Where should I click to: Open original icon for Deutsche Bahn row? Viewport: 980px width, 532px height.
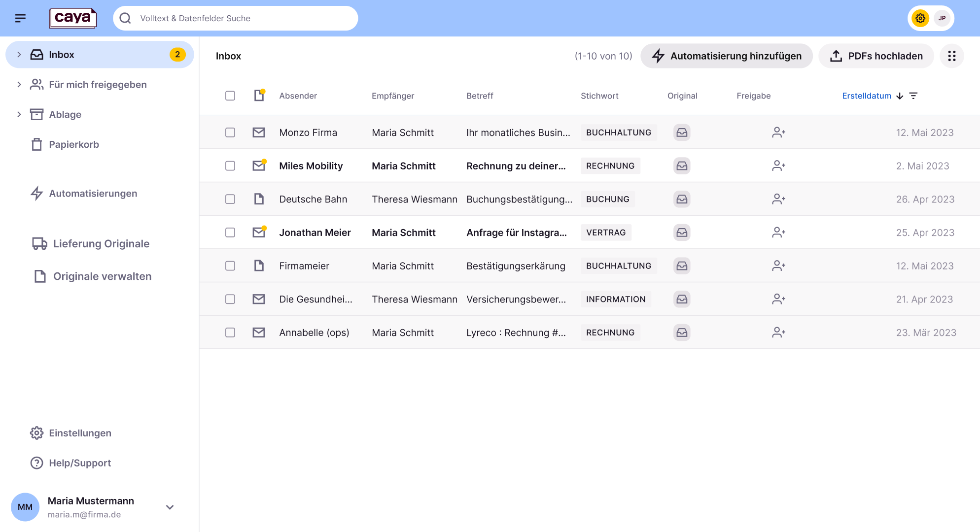(x=682, y=199)
